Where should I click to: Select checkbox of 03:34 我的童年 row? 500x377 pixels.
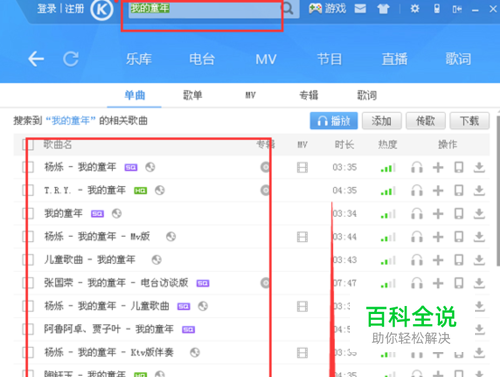[x=28, y=213]
